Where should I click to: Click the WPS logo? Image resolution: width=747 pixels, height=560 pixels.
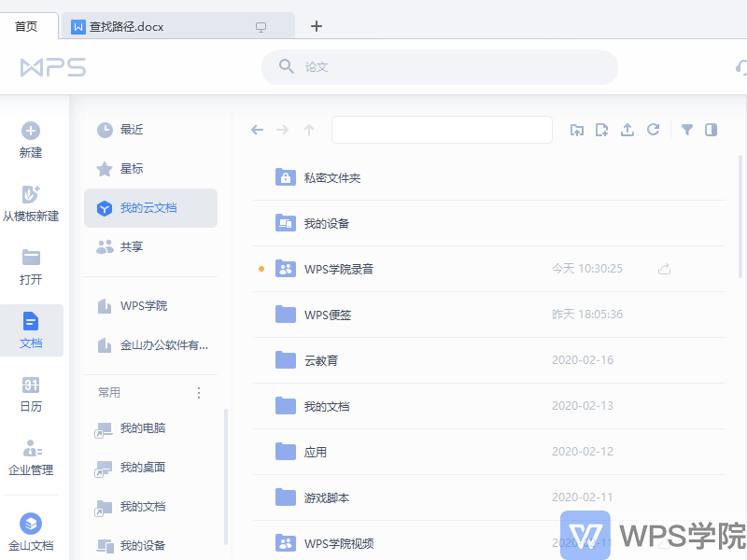coord(53,67)
